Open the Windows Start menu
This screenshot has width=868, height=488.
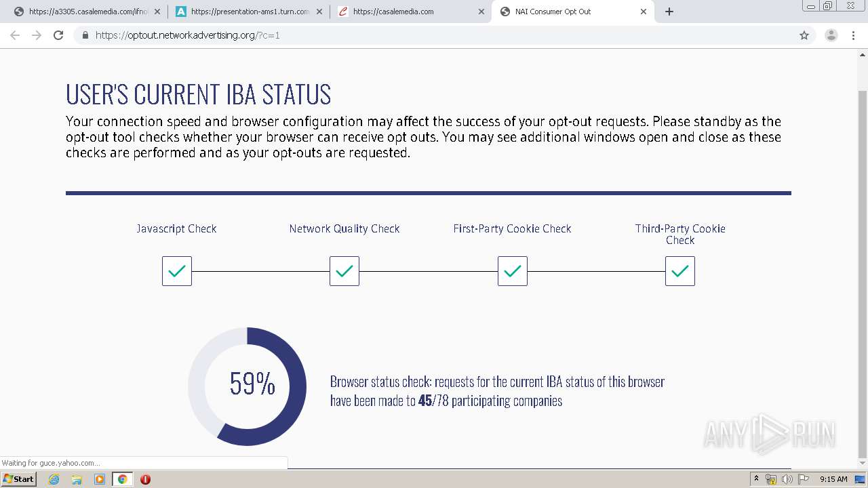pyautogui.click(x=18, y=479)
